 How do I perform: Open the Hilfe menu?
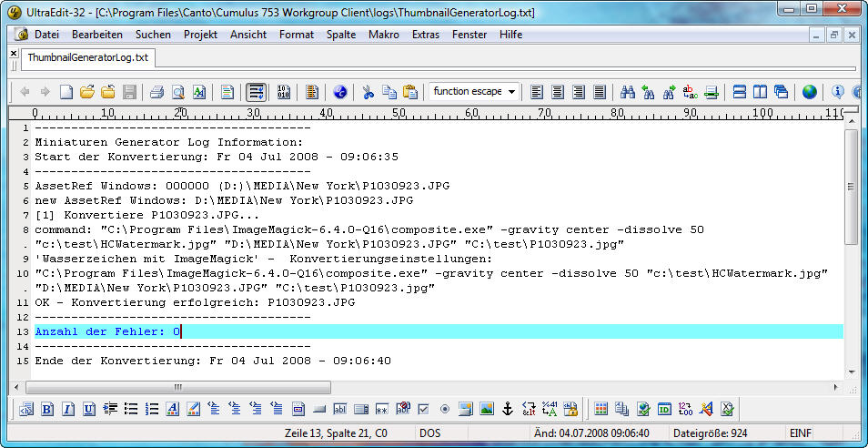tap(510, 35)
